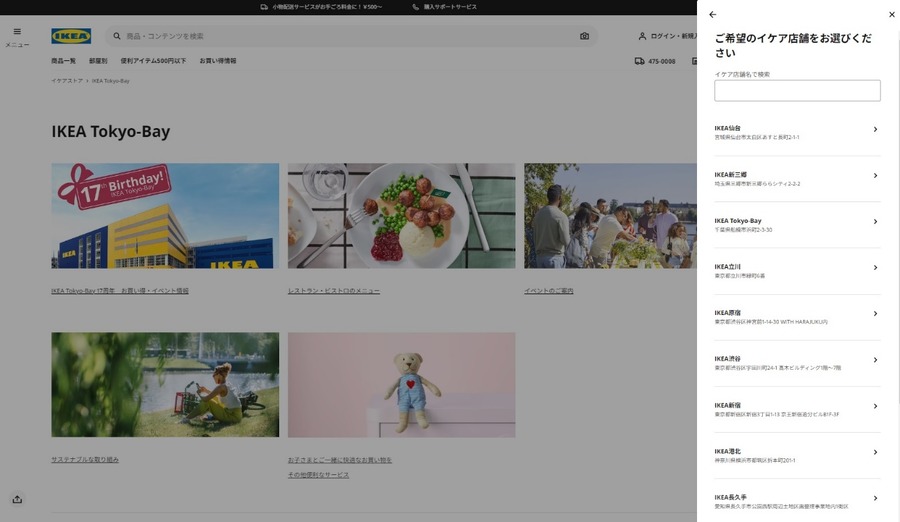Click the share icon at bottom left
Image resolution: width=900 pixels, height=522 pixels.
(x=17, y=499)
